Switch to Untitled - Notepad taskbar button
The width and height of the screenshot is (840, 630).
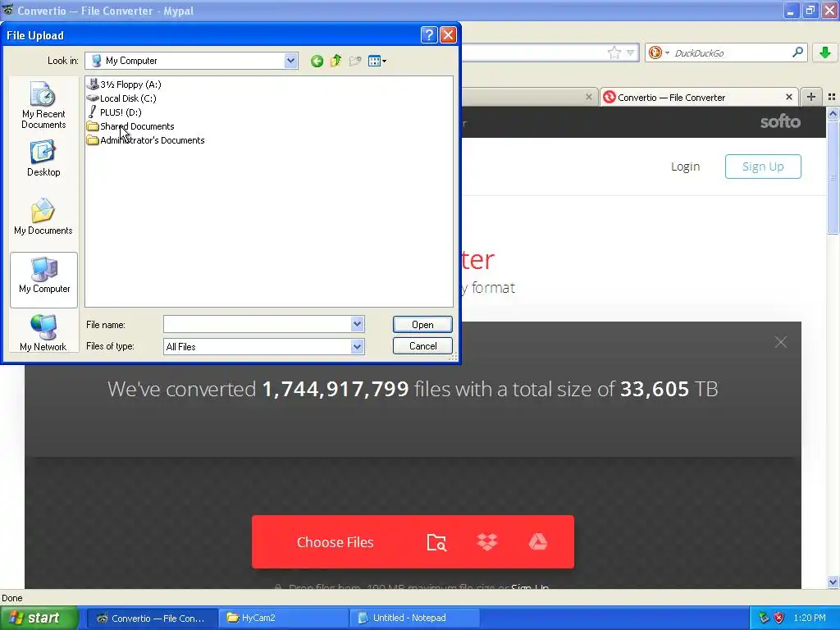(x=414, y=619)
